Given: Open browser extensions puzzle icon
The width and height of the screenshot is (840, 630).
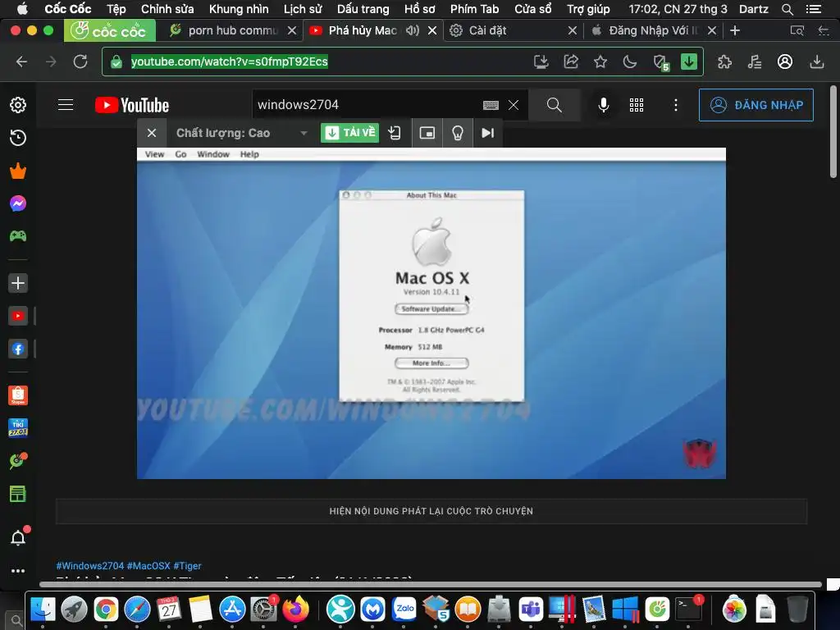Looking at the screenshot, I should coord(725,62).
